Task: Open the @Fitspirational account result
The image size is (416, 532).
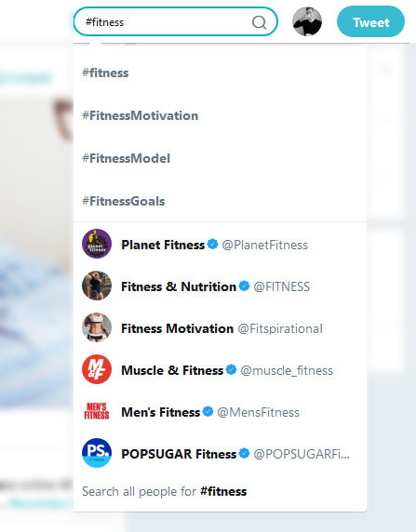Action: coord(280,328)
